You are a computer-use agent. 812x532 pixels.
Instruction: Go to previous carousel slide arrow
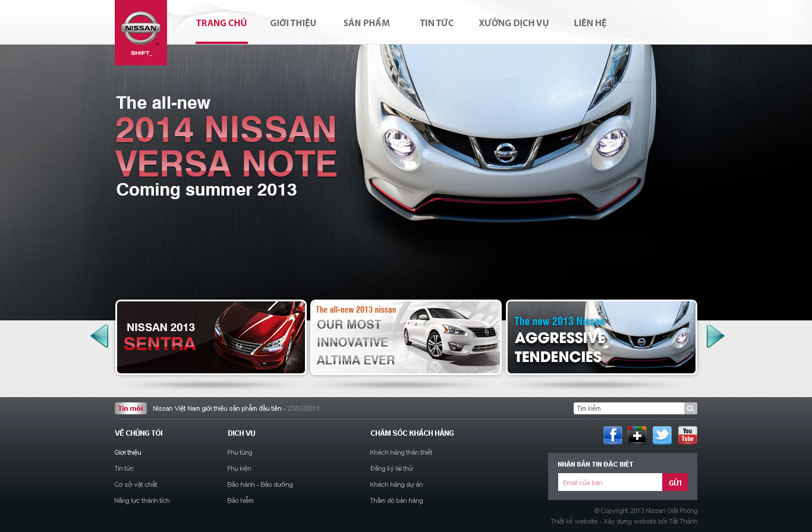click(99, 336)
